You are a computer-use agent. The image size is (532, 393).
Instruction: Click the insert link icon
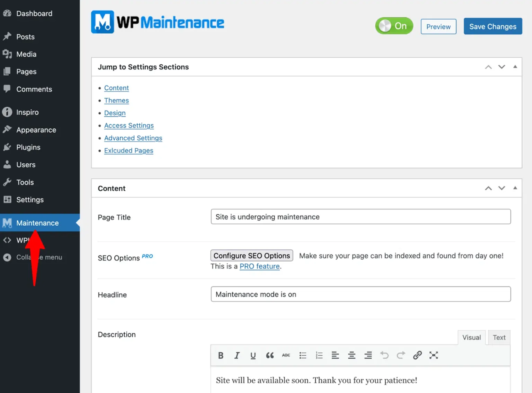point(417,355)
